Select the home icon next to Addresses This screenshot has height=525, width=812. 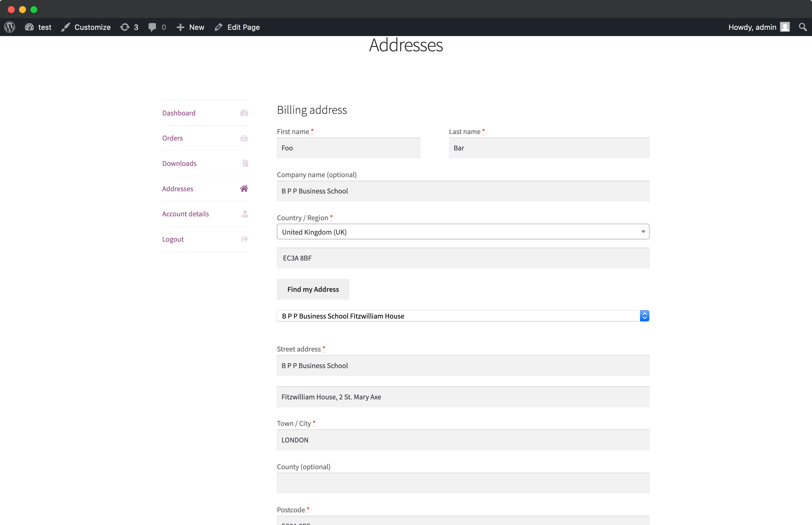pos(244,188)
